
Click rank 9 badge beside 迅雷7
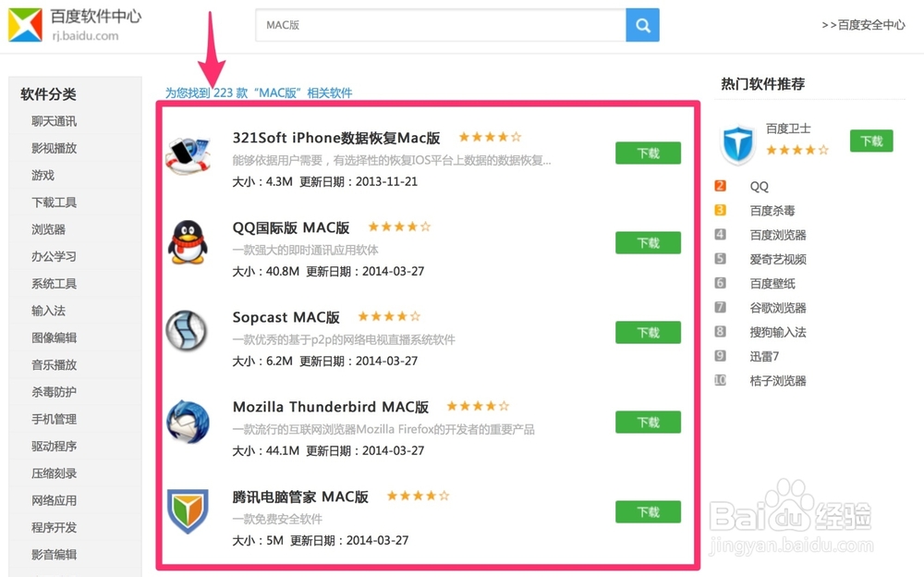[x=720, y=355]
